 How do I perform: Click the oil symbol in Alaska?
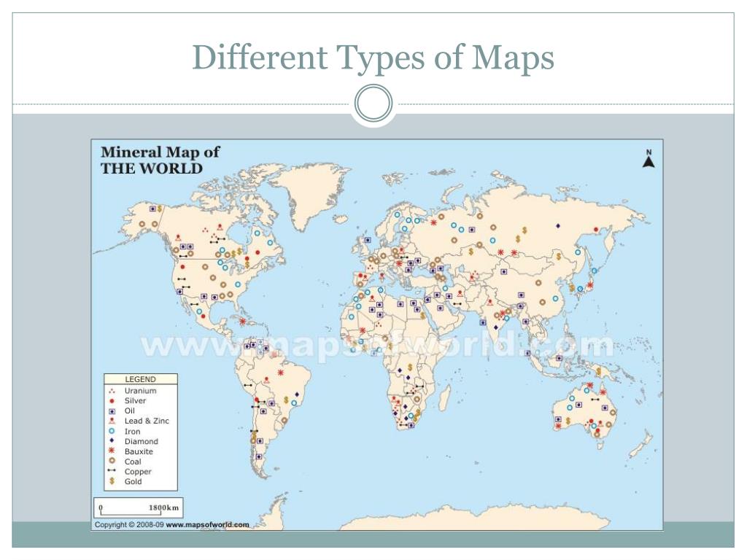[152, 209]
